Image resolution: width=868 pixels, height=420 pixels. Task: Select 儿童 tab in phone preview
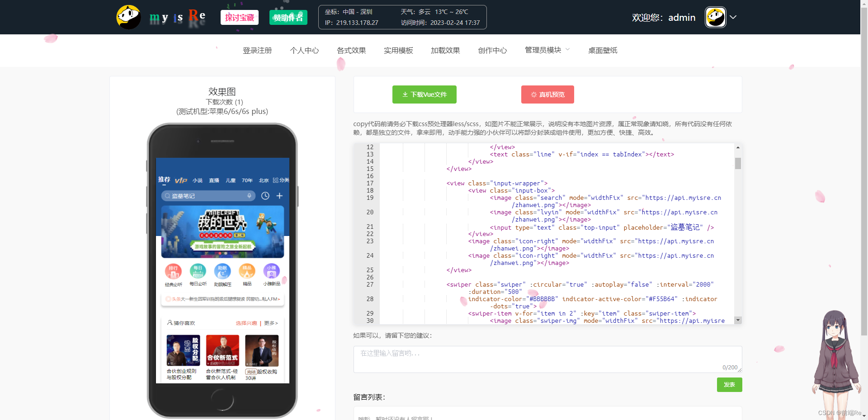pyautogui.click(x=231, y=180)
